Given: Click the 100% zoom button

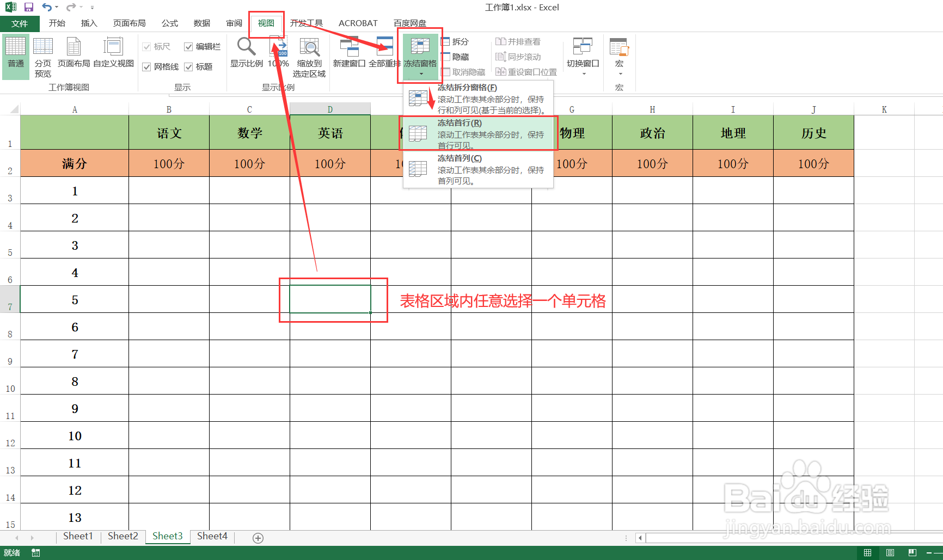Looking at the screenshot, I should pos(278,53).
